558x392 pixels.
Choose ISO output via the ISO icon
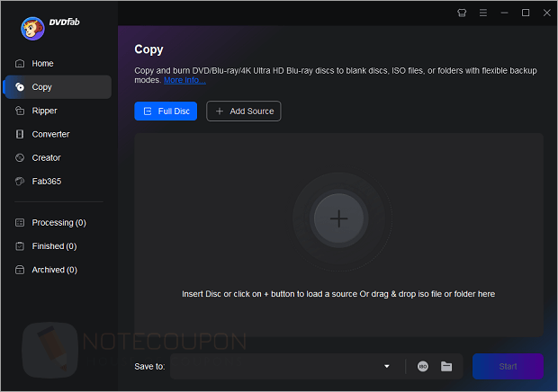coord(423,366)
